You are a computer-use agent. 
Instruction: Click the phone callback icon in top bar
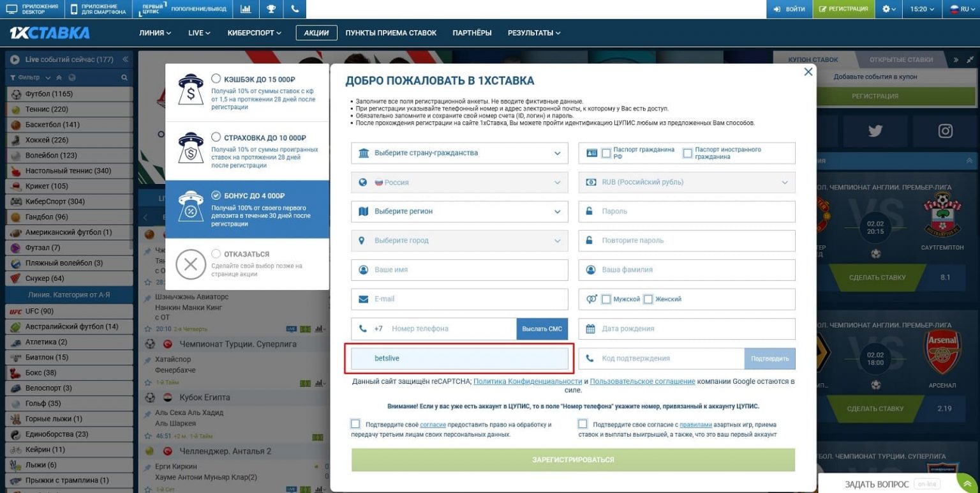pos(294,9)
